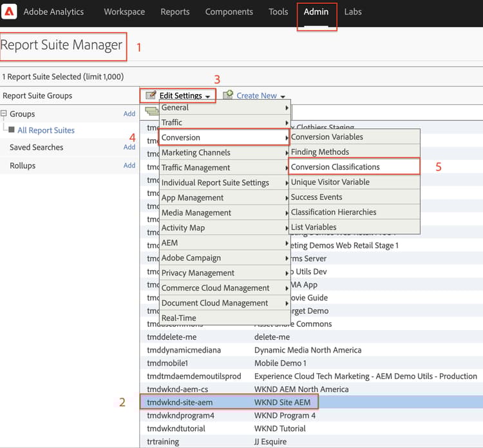Select All Report Suites tree item
Screen dimensions: 483x448
tap(46, 130)
